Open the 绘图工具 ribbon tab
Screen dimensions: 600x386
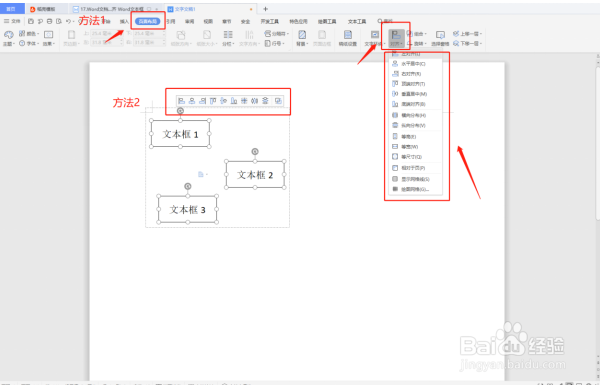click(327, 21)
